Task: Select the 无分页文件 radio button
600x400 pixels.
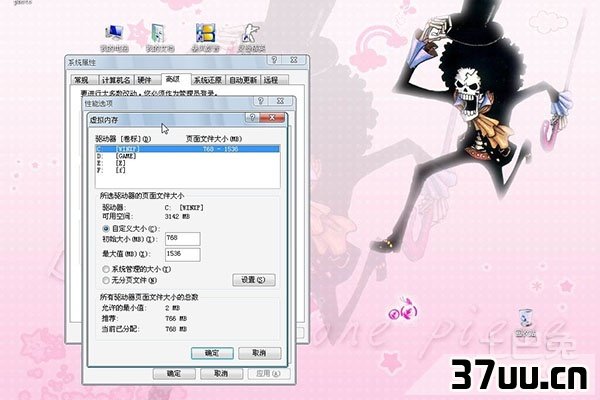Action: click(x=106, y=280)
